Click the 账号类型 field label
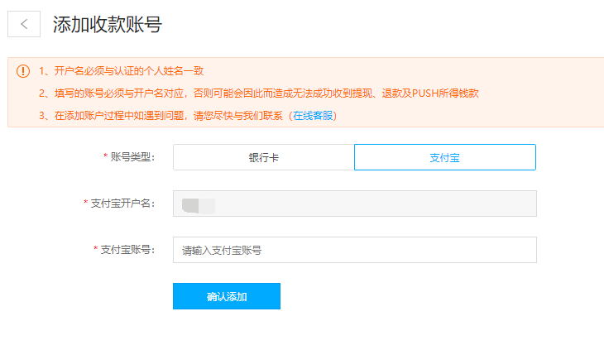 tap(132, 157)
